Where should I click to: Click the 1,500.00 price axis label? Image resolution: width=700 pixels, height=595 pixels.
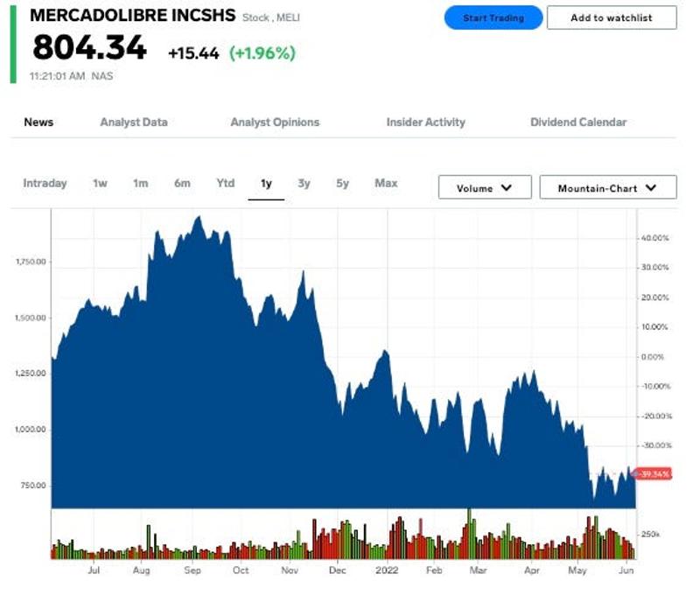click(31, 318)
